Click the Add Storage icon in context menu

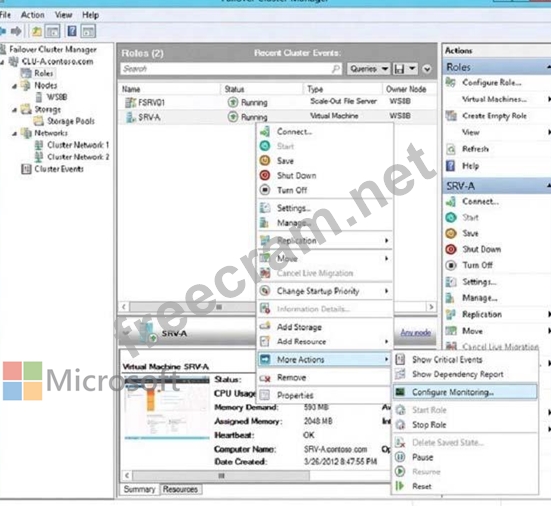(265, 326)
